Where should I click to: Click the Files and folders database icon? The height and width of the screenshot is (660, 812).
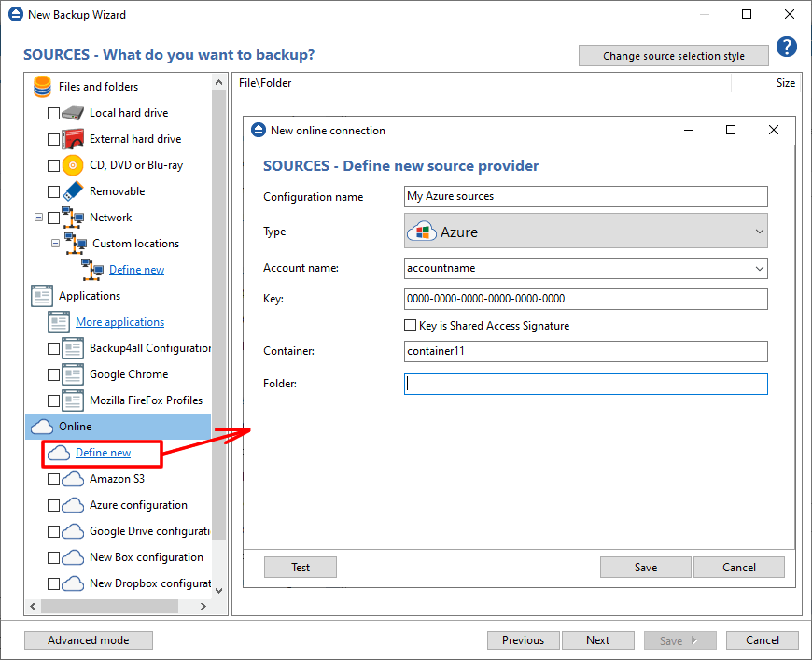[42, 87]
